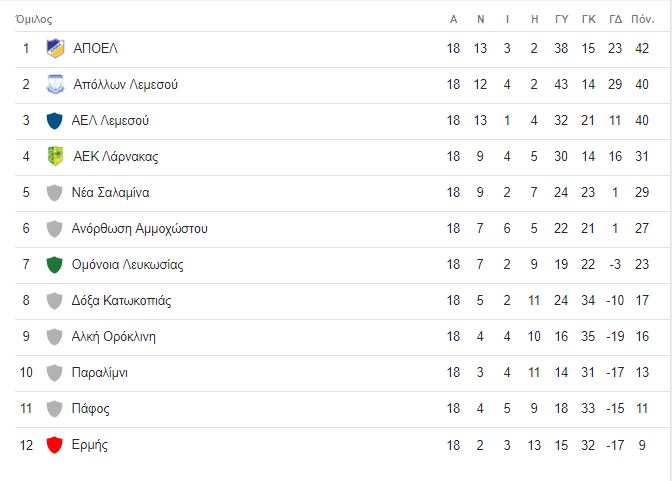The height and width of the screenshot is (481, 672).
Task: Click the red Ερμής shield icon
Action: pos(54,445)
